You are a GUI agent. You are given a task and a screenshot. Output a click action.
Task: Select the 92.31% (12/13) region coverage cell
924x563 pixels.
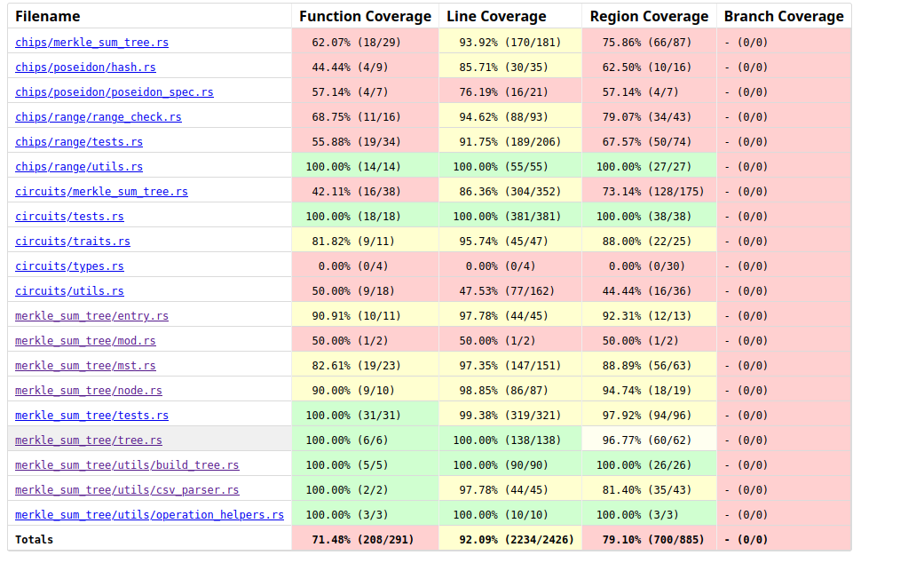650,316
